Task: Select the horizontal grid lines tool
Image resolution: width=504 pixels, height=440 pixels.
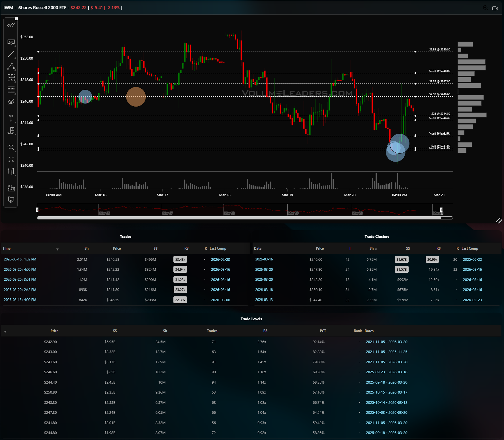Action: [x=11, y=90]
